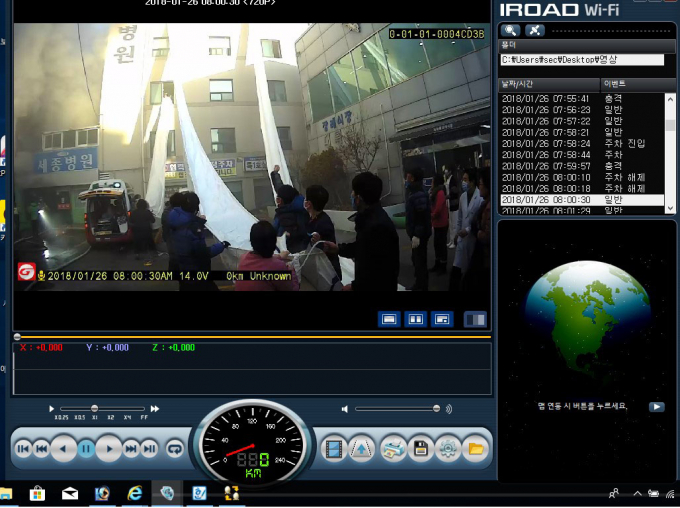
Task: Switch to single full-view layout
Action: point(389,319)
